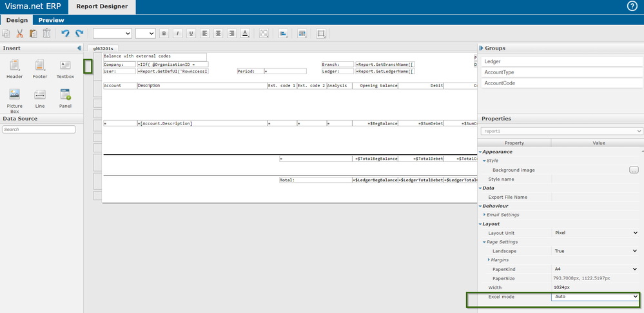The width and height of the screenshot is (644, 313).
Task: Click the Paste clipboard icon
Action: pyautogui.click(x=34, y=34)
